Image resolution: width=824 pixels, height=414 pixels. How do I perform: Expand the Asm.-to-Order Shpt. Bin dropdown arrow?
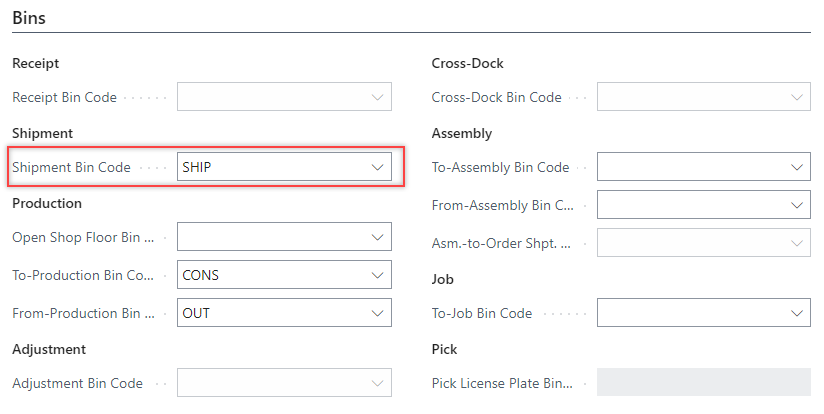[796, 243]
